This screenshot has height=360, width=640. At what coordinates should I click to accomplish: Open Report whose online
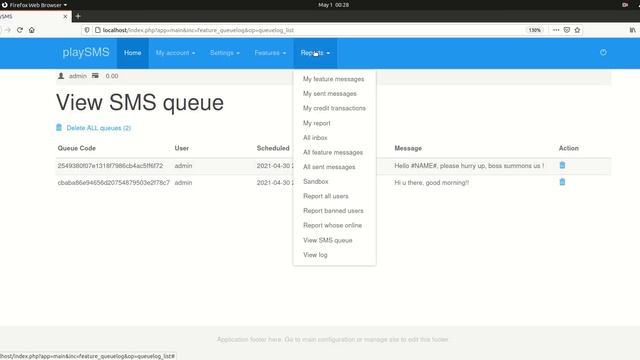332,225
